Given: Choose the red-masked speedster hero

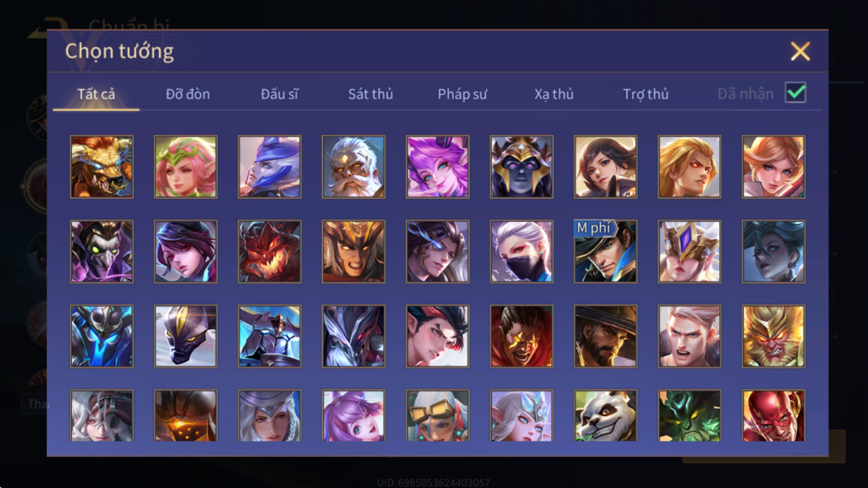Looking at the screenshot, I should 773,415.
